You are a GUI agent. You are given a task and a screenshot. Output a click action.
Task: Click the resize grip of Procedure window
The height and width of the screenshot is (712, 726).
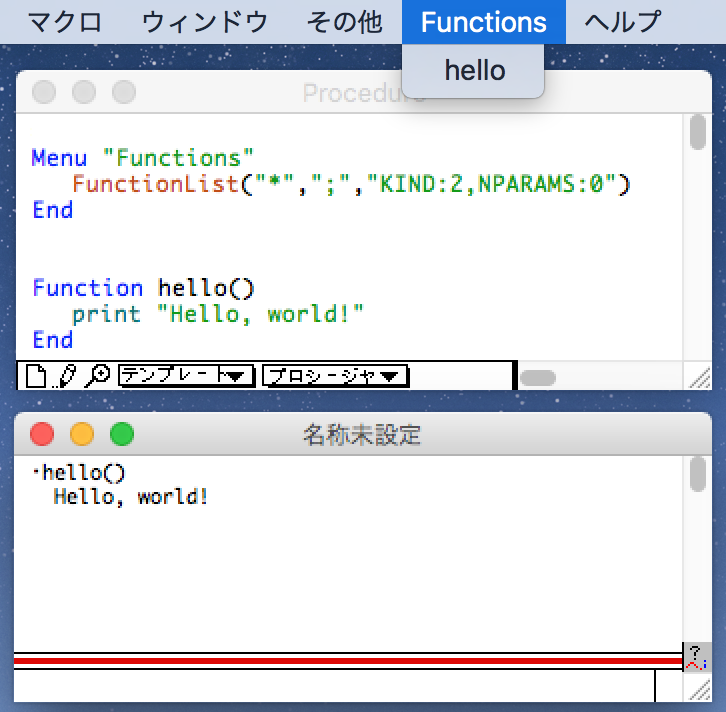(700, 377)
